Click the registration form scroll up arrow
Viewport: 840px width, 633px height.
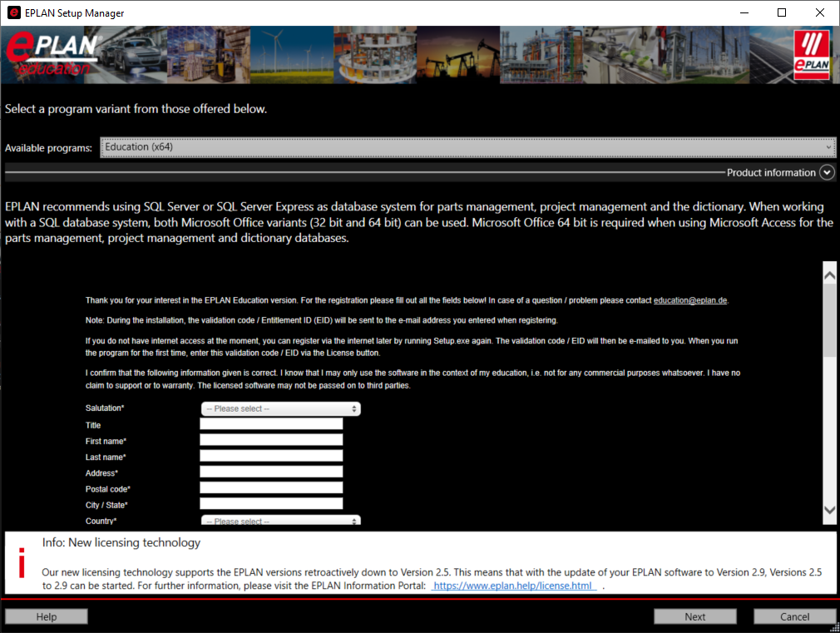829,275
